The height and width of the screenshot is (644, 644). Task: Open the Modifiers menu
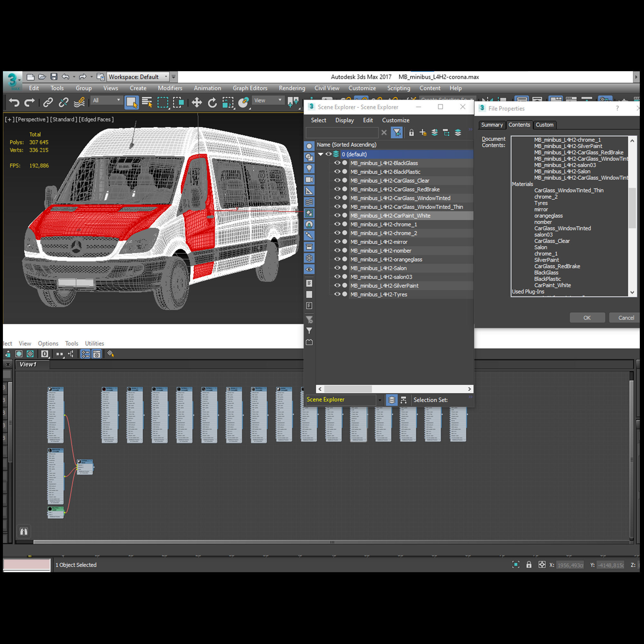pos(170,88)
